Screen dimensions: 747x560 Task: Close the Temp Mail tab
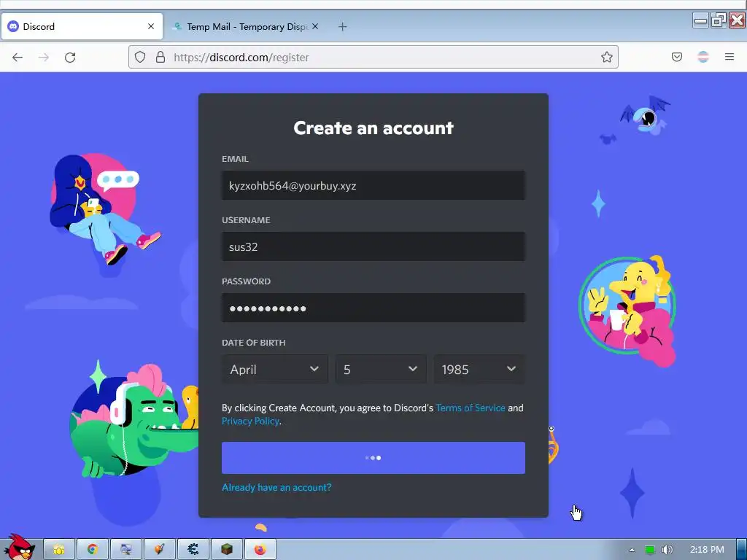click(x=315, y=27)
